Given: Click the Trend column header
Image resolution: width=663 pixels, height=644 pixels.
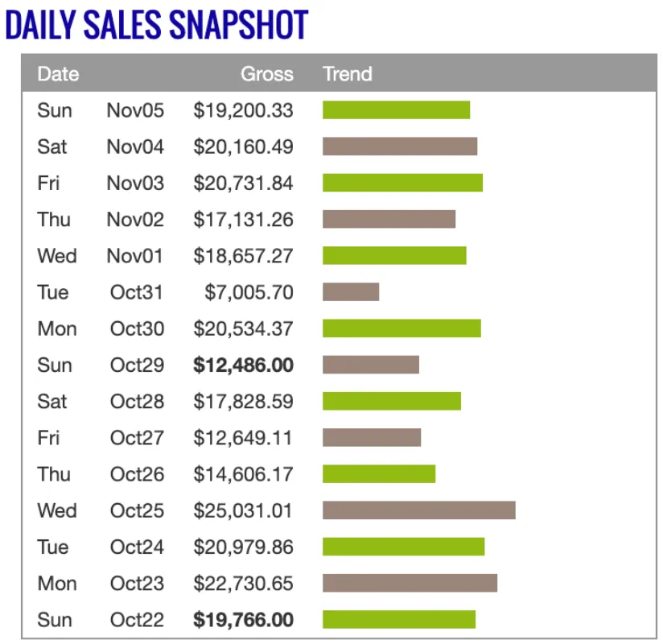Looking at the screenshot, I should [x=348, y=74].
